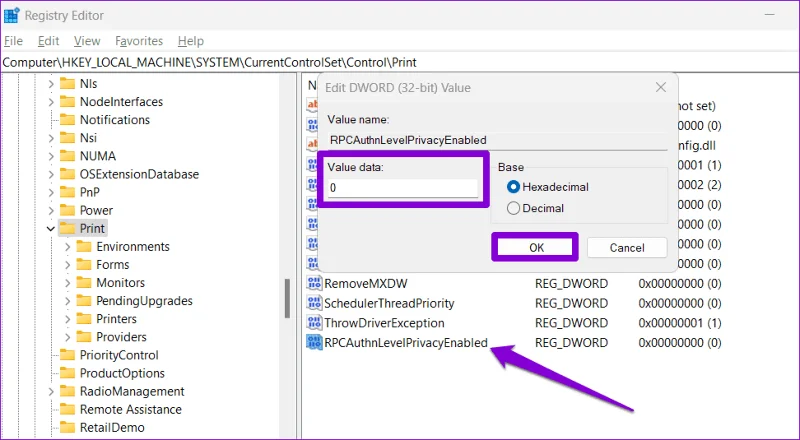Select the Forms key label in tree
Screen dimensions: 800x440
click(x=113, y=264)
